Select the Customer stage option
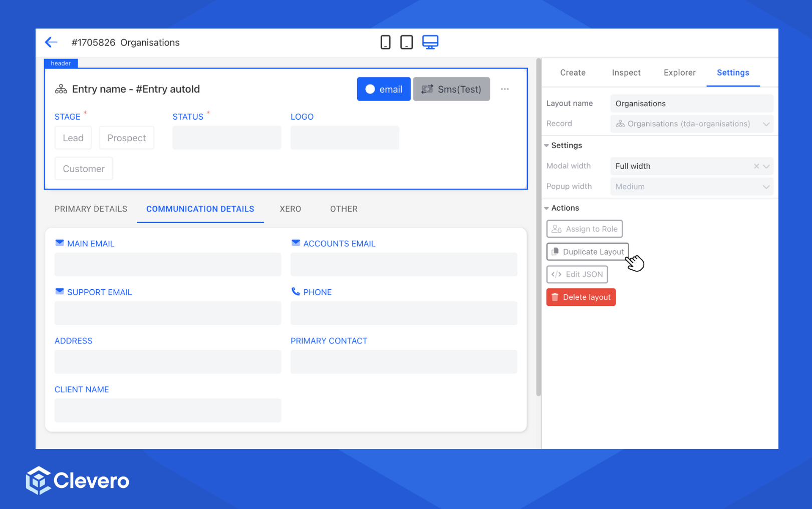 pyautogui.click(x=84, y=169)
